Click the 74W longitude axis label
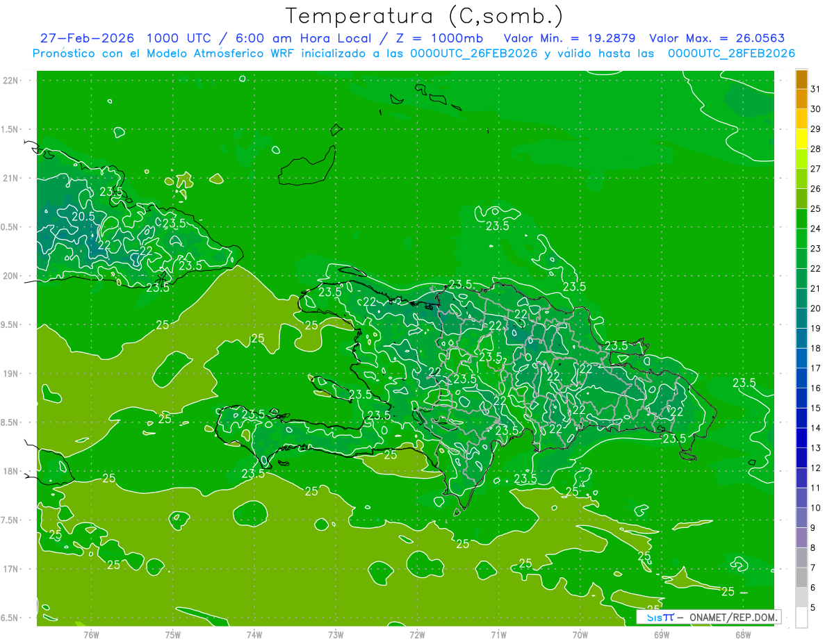 click(254, 635)
